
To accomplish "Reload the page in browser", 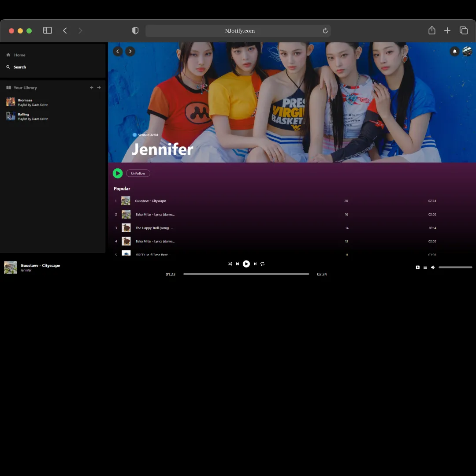I will [325, 31].
